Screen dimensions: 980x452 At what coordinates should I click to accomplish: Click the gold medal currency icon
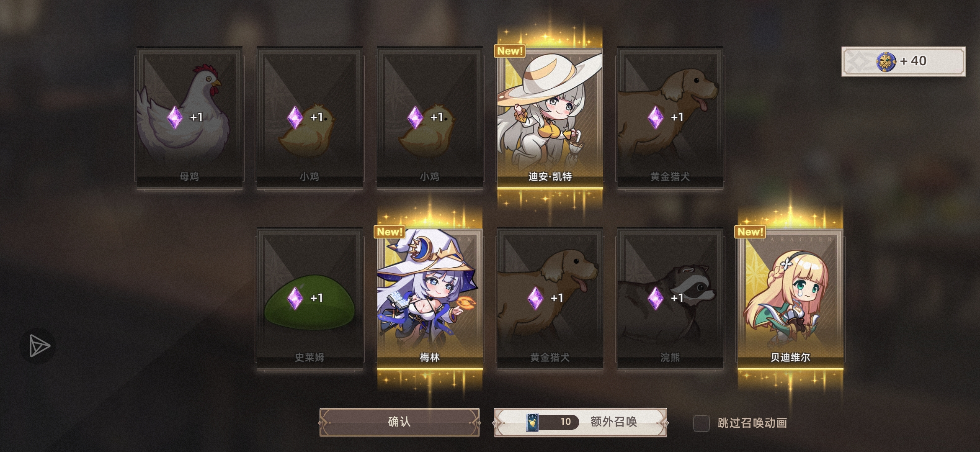coord(886,62)
